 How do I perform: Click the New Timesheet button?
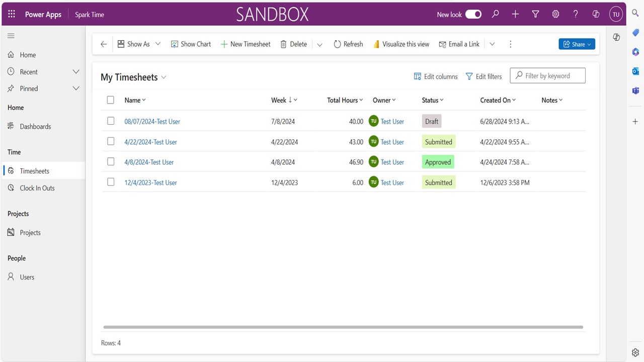click(x=246, y=44)
